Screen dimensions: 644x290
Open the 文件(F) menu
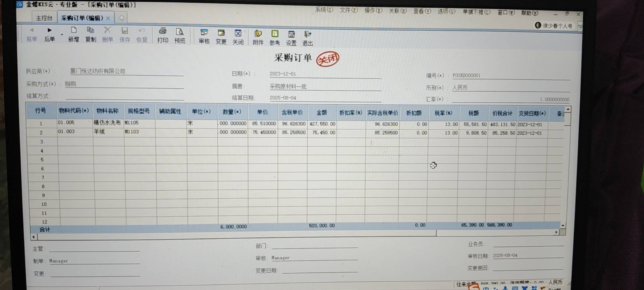tap(349, 10)
